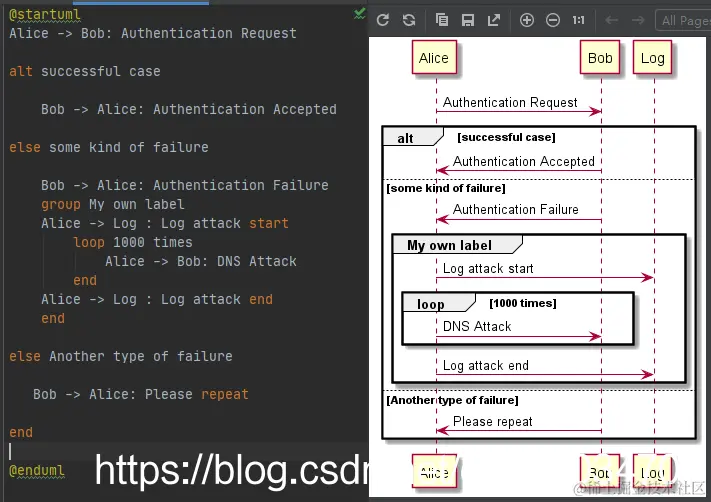Click the 'else Another type of failure' line

coord(121,356)
